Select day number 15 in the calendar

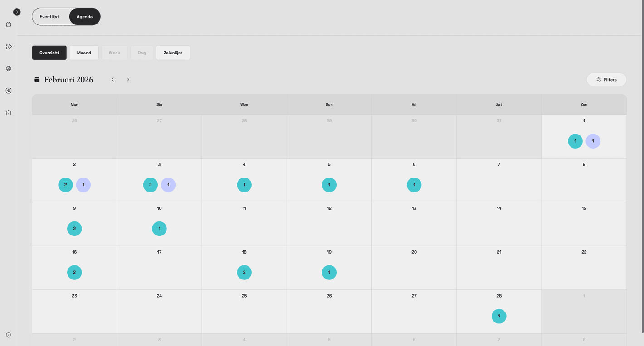[584, 208]
